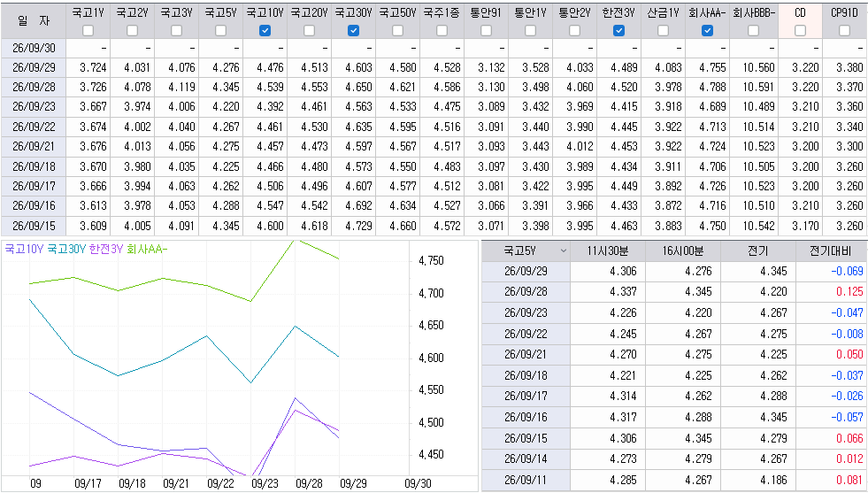
Task: Check the 회사BBB- checkbox
Action: point(753,31)
